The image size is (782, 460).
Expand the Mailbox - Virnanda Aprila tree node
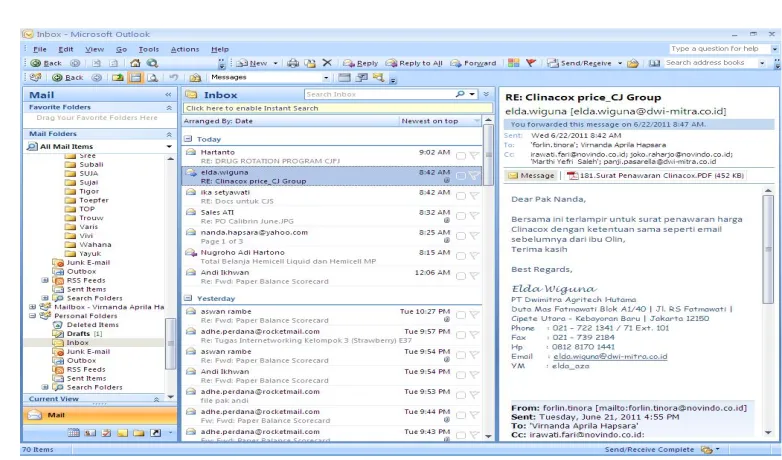32,307
